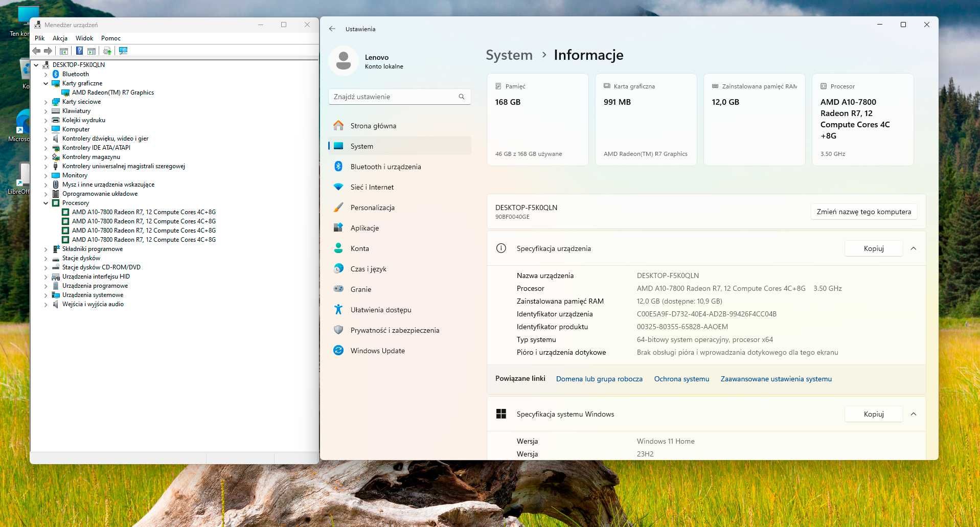Open Zainstalowana pamięć RAM 12,0 GB card

coord(755,120)
